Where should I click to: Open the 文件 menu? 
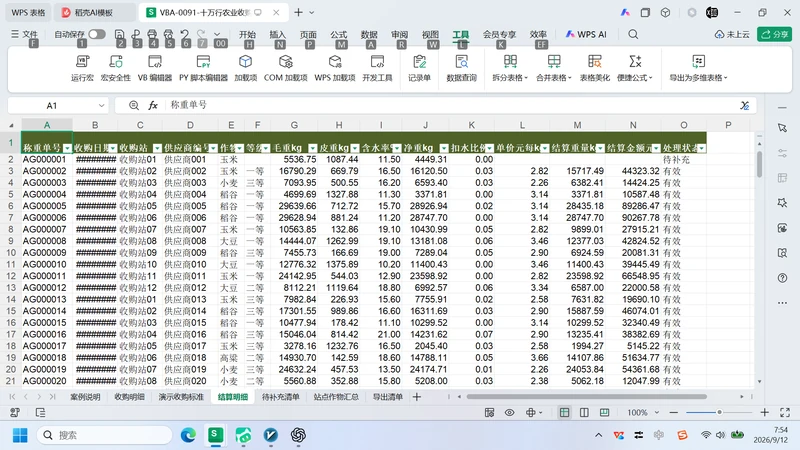click(25, 34)
